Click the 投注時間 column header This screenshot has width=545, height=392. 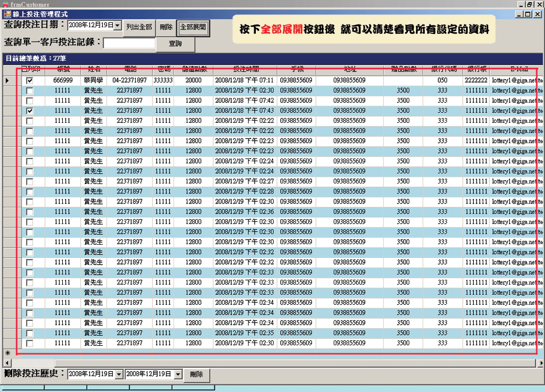246,70
